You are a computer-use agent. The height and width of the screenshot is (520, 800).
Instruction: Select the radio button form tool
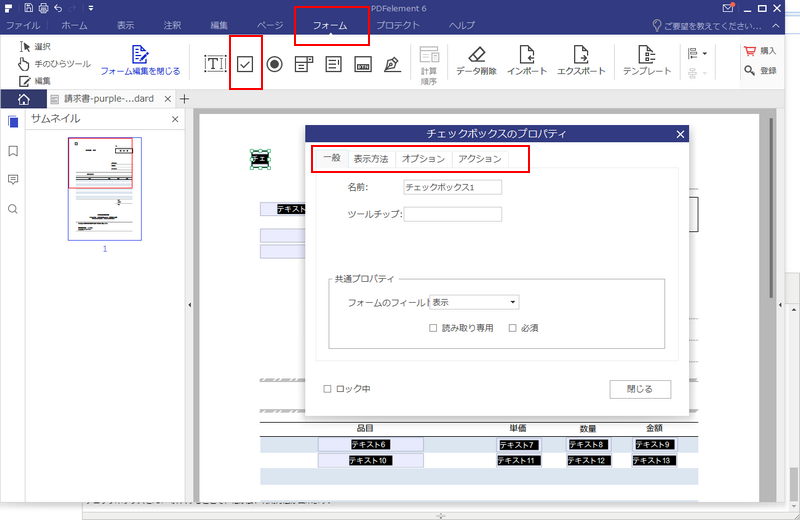pos(274,64)
